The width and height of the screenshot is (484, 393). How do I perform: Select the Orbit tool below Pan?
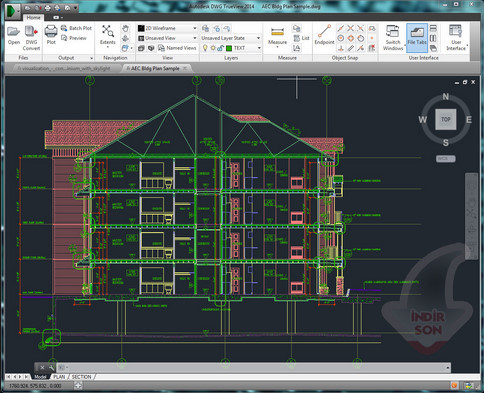(x=125, y=38)
